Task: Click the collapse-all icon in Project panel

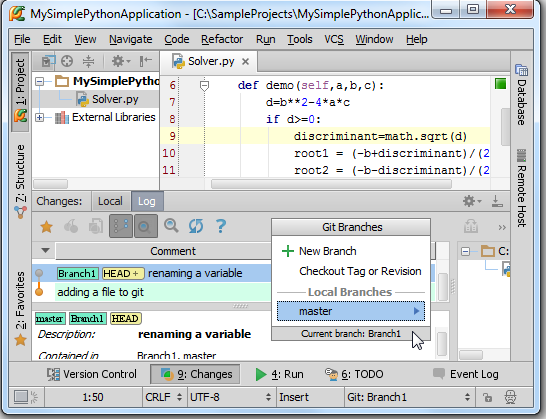Action: [88, 61]
